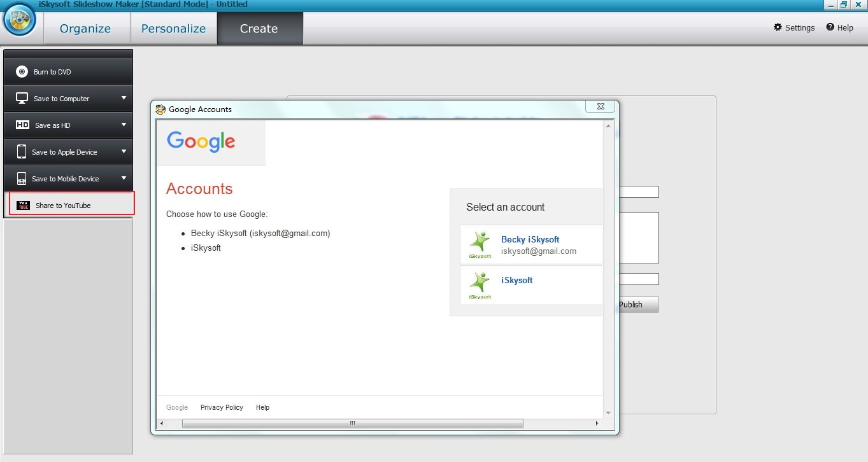Click the horizontal scrollbar thumb in dialog

(352, 423)
